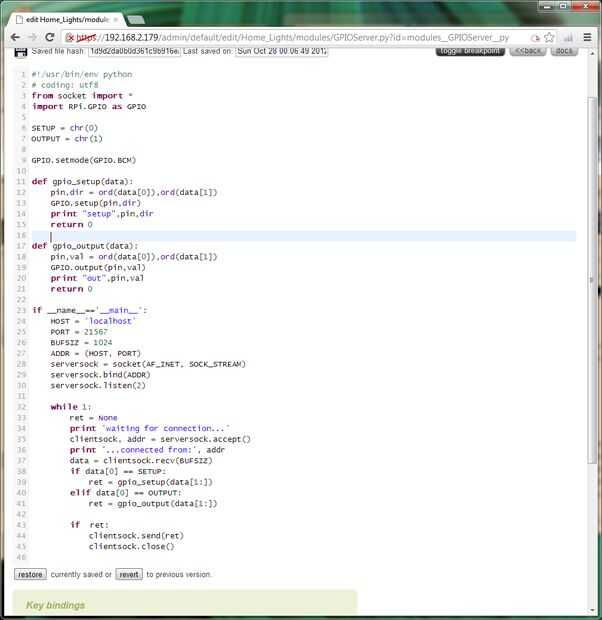Click the insecure https lock icon
This screenshot has height=620, width=602.
coord(70,37)
